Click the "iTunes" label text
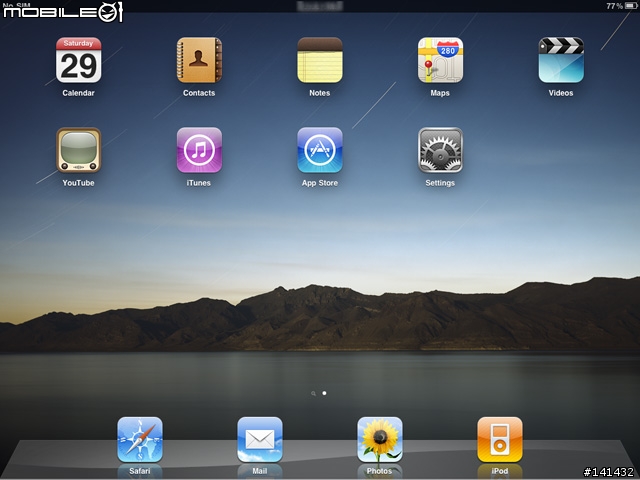The height and width of the screenshot is (480, 640). pos(199,183)
